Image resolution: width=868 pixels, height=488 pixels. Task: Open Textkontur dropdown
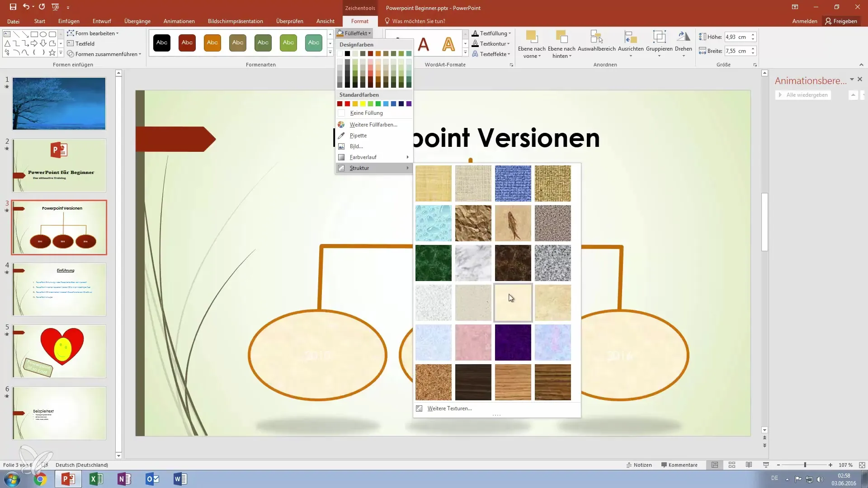(x=491, y=43)
